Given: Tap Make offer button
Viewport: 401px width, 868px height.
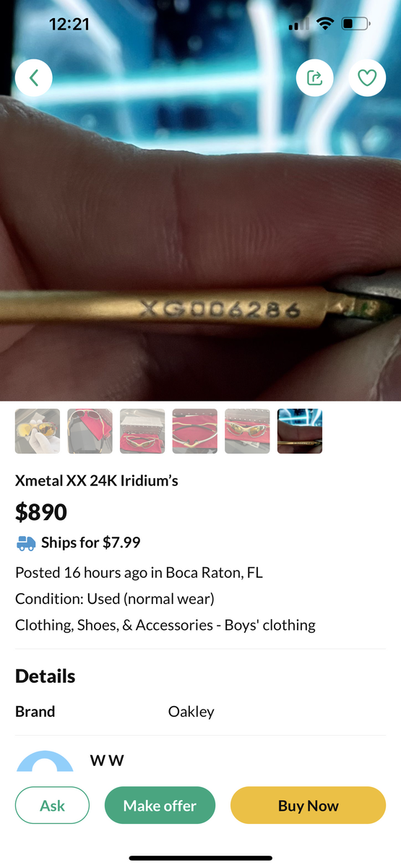Looking at the screenshot, I should [x=160, y=805].
